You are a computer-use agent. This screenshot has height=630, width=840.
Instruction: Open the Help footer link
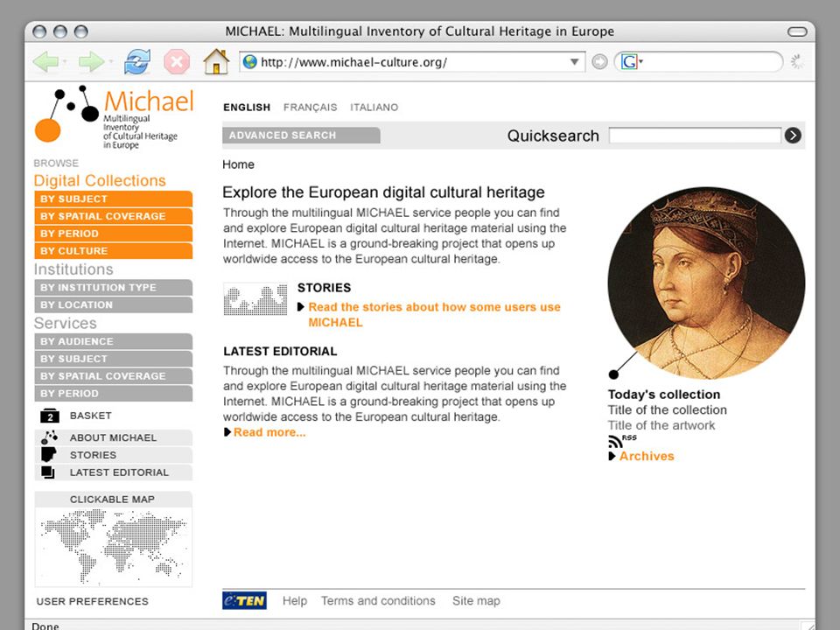pyautogui.click(x=295, y=601)
